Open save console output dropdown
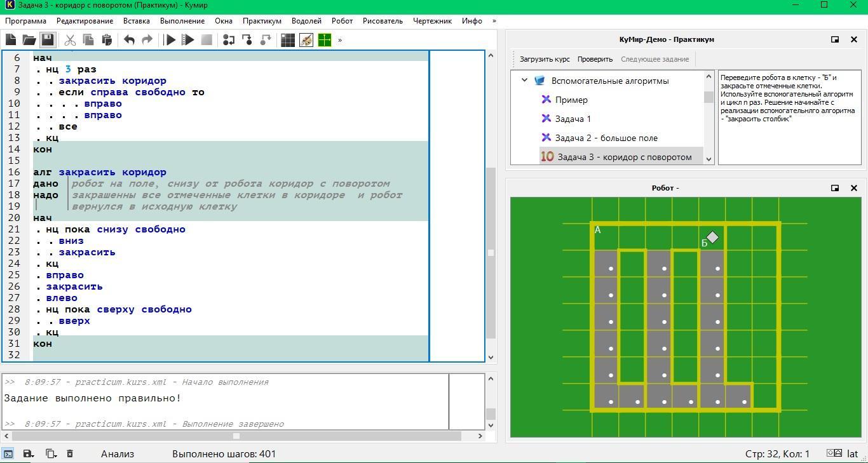The image size is (868, 463). (x=28, y=453)
